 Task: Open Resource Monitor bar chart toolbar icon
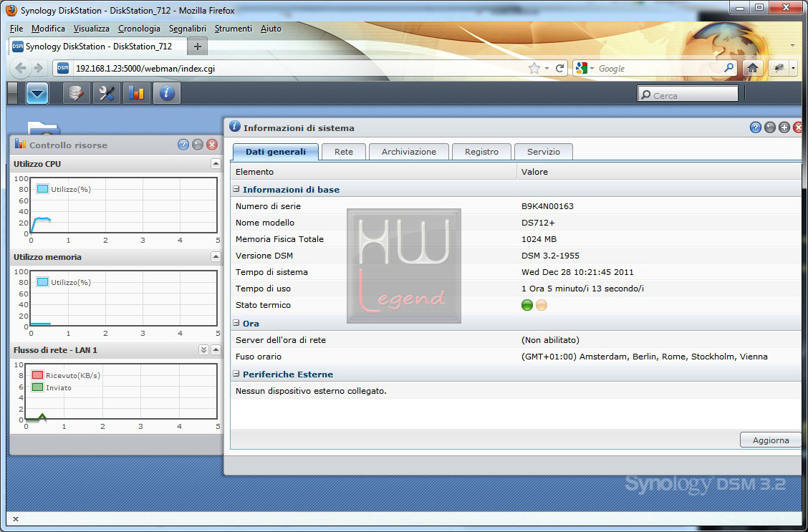(x=137, y=93)
